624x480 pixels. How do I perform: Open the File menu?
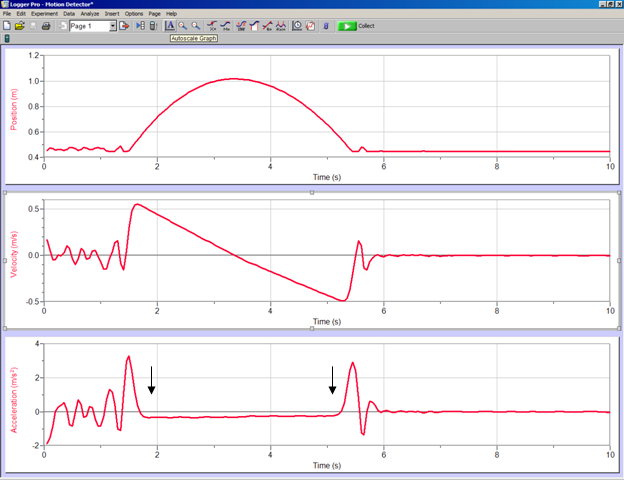pos(7,13)
